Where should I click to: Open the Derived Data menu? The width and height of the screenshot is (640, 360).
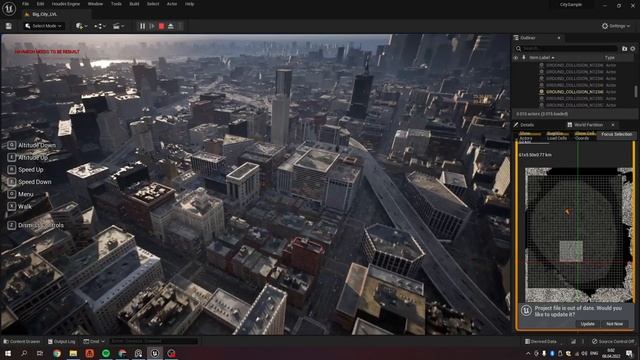pyautogui.click(x=541, y=342)
